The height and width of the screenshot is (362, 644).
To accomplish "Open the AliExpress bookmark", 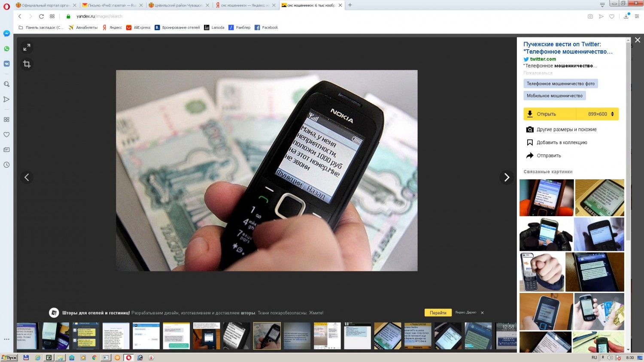I will (138, 27).
